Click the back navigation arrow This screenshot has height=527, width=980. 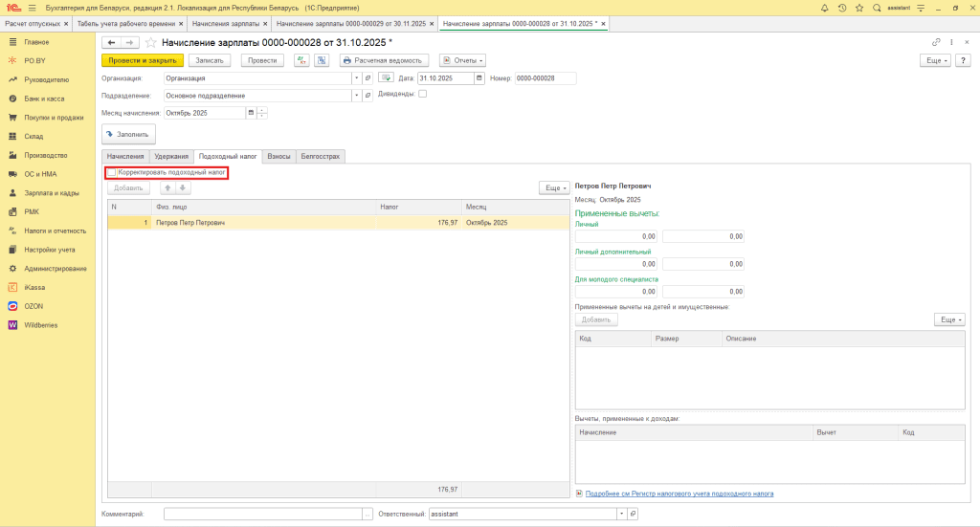[111, 43]
